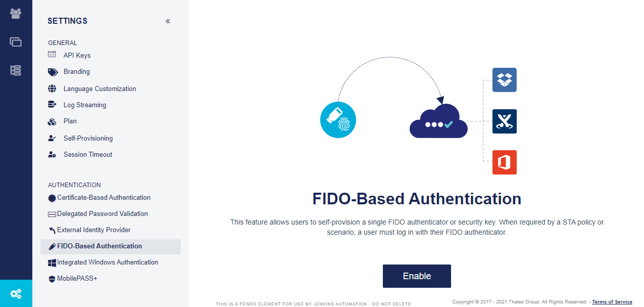Select Integrated Windows Authentication
644x307 pixels.
point(107,262)
